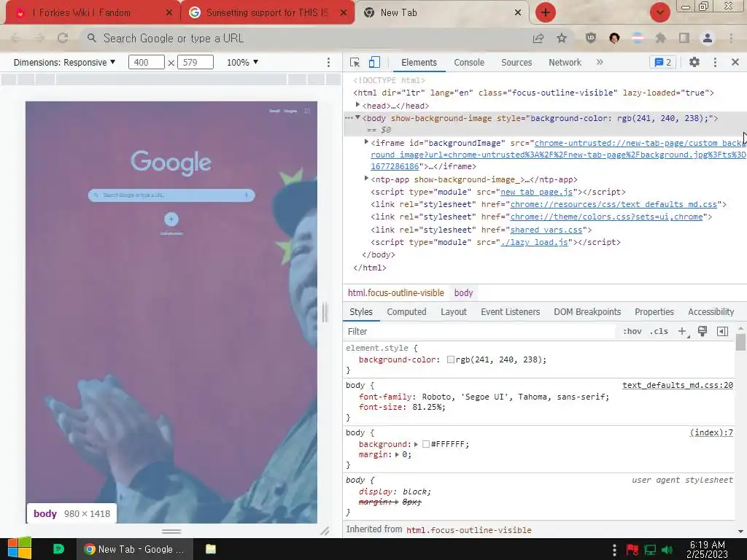Jump to source (index):7
The image size is (747, 560).
point(711,433)
